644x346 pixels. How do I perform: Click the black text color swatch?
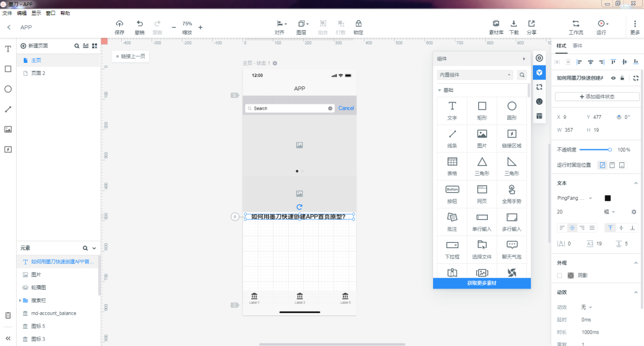[x=608, y=198]
